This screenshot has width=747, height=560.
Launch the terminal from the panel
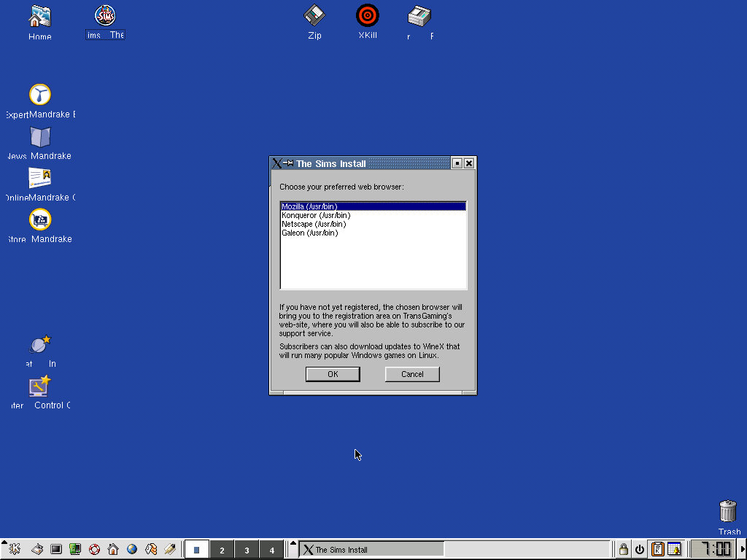tap(56, 549)
